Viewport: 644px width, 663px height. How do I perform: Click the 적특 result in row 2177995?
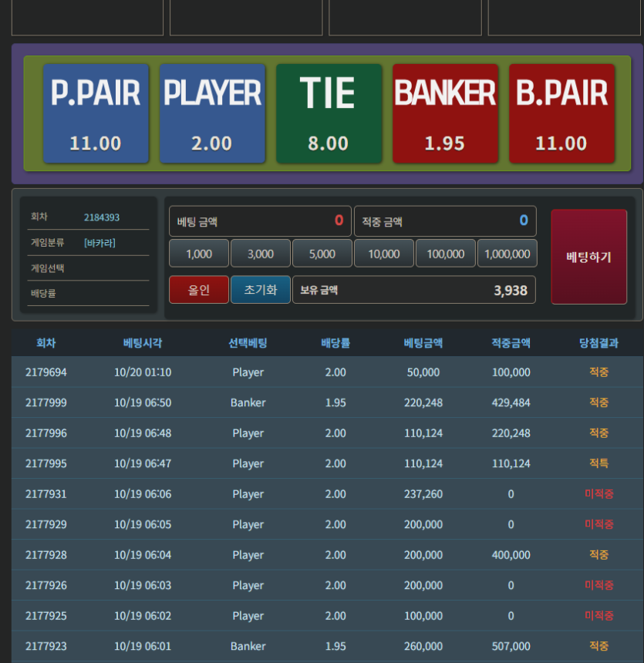pos(598,463)
